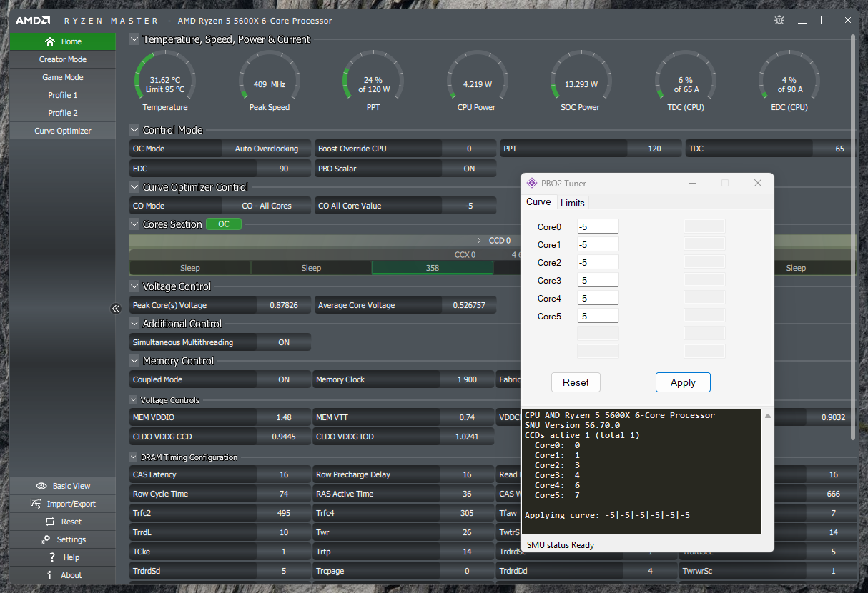Click the Core2 offset field

coord(598,262)
